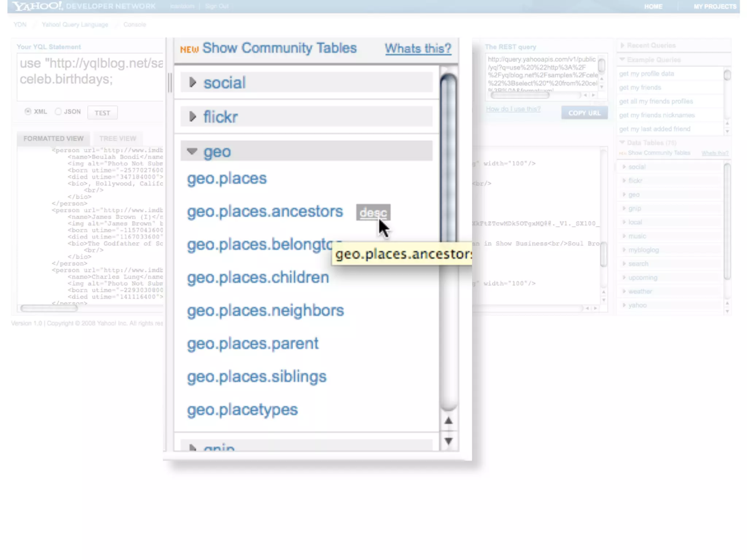Choose geo.places.siblings table
747x560 pixels.
pos(256,377)
